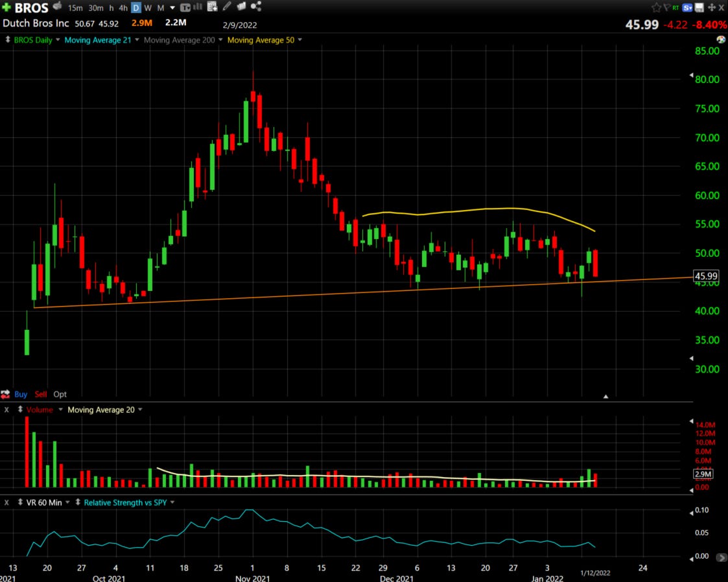Image resolution: width=728 pixels, height=582 pixels.
Task: Click the top price-scale arrow near 80.00
Action: click(x=691, y=75)
